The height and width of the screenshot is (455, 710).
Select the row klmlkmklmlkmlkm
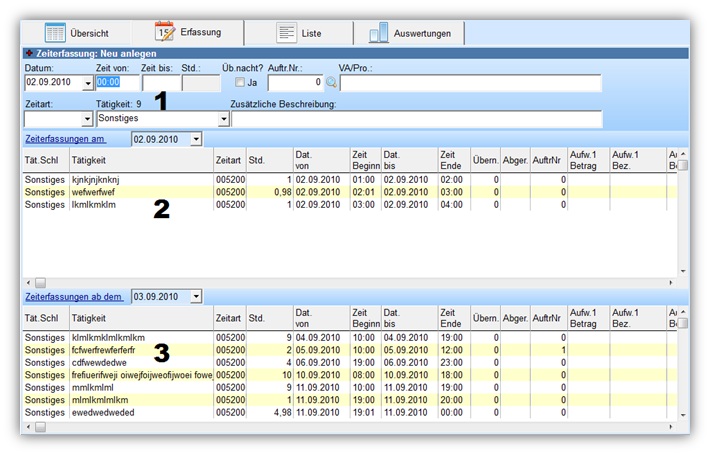(350, 338)
